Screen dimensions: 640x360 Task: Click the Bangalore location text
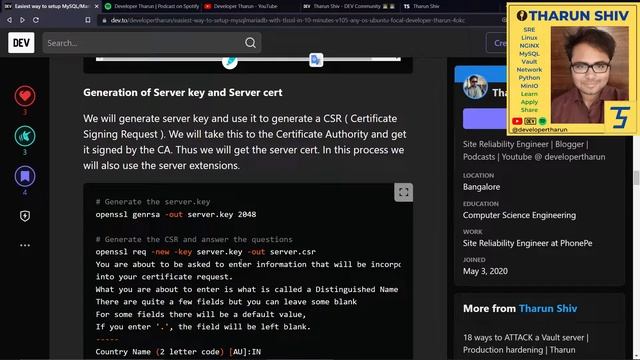click(x=481, y=187)
